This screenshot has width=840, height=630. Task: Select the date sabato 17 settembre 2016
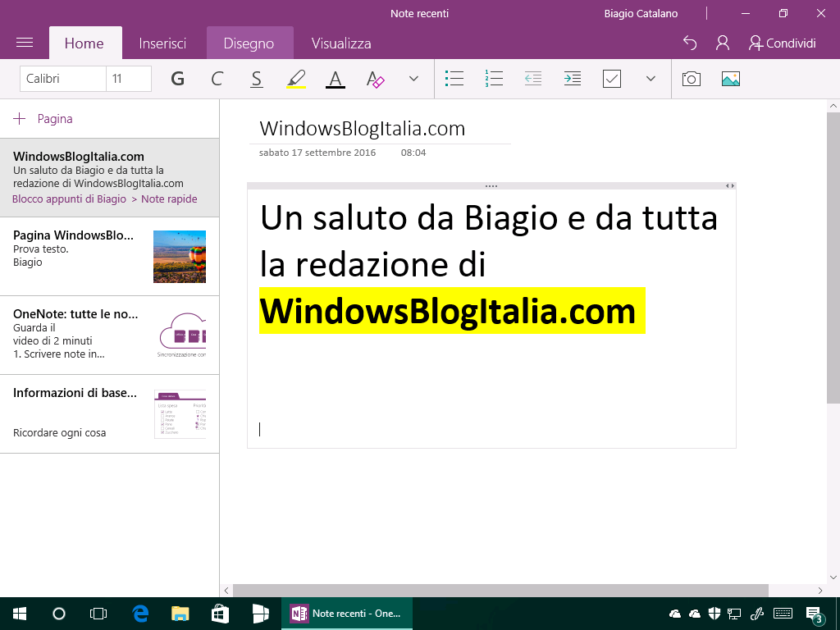coord(317,153)
